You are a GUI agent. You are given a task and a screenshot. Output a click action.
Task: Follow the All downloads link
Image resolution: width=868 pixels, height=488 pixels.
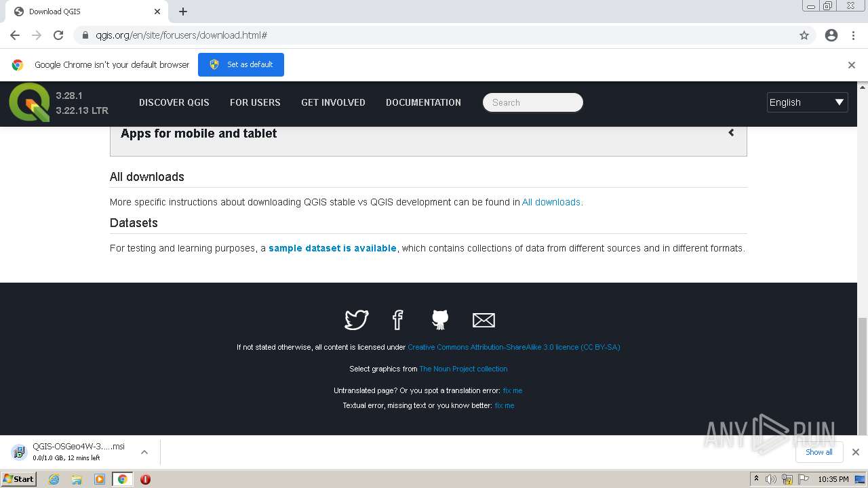tap(551, 202)
